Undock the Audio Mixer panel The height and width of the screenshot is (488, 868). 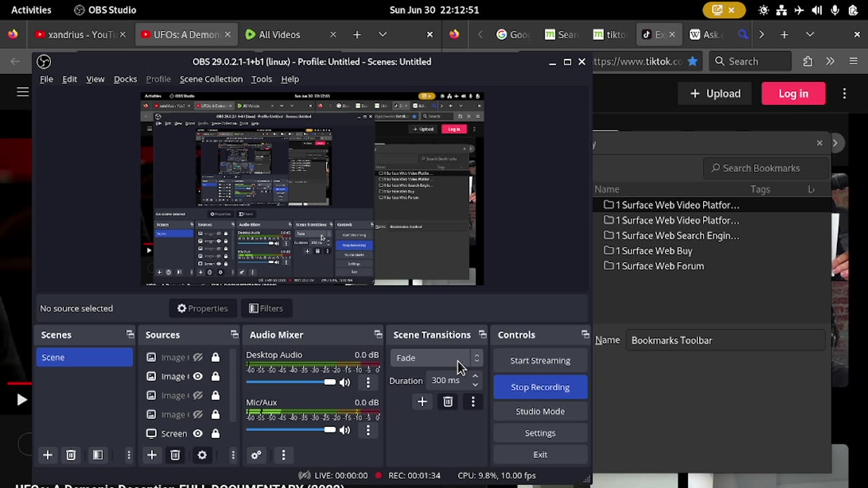tap(378, 335)
